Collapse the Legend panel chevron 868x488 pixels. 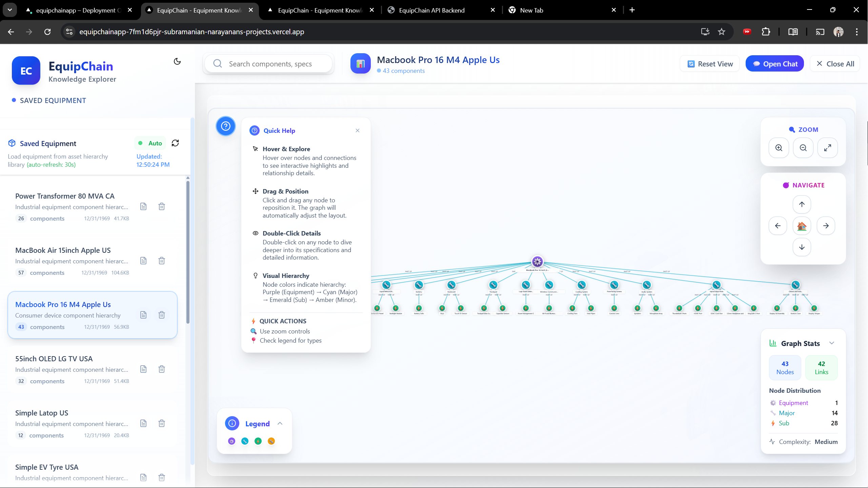280,424
